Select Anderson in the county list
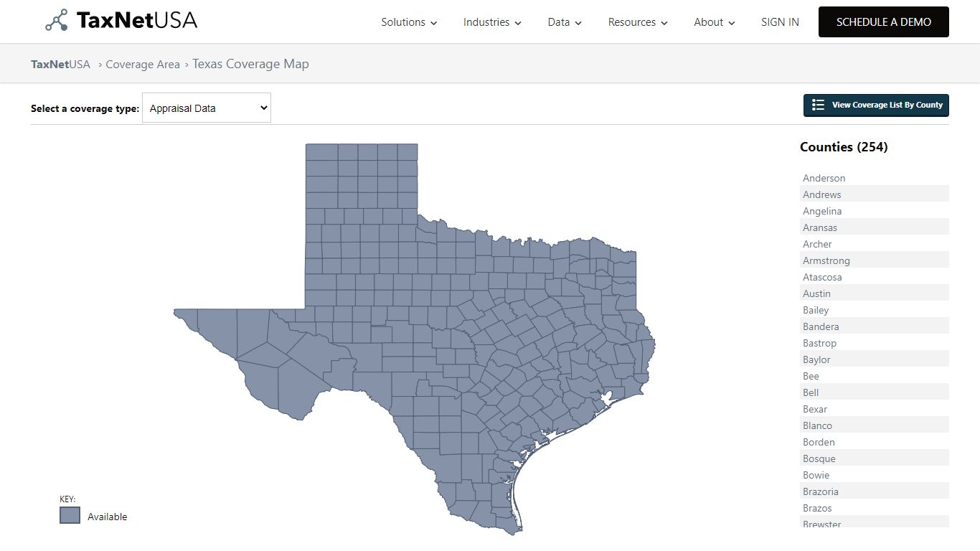 pyautogui.click(x=875, y=178)
